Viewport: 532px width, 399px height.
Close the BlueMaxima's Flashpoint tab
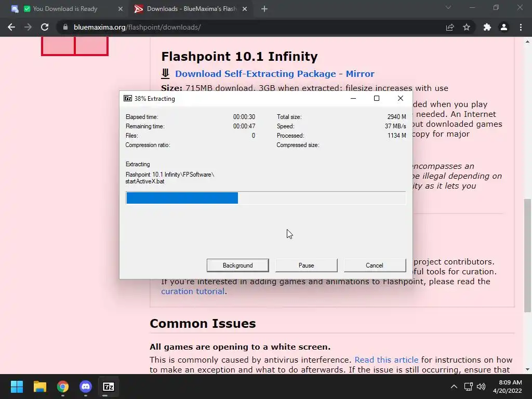(x=244, y=9)
